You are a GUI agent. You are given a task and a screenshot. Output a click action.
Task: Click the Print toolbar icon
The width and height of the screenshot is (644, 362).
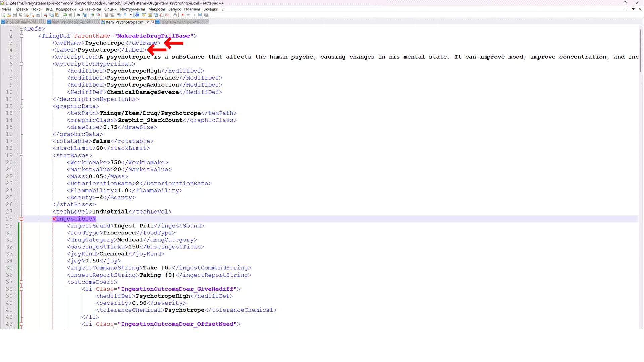[x=38, y=15]
